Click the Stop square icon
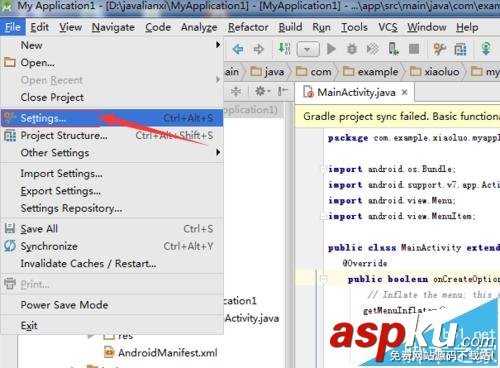500x368 pixels. (x=414, y=49)
